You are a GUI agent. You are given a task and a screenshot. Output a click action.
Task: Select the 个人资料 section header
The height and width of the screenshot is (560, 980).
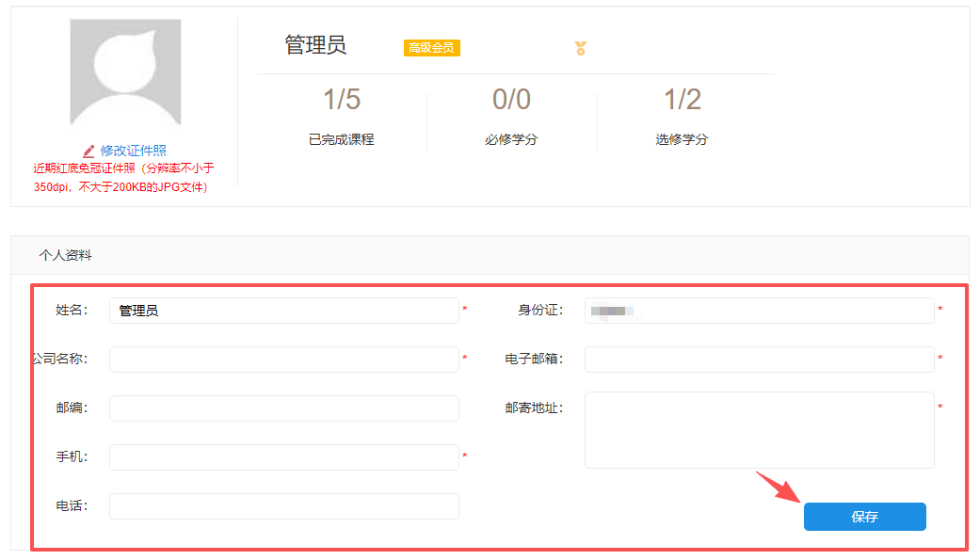(66, 255)
